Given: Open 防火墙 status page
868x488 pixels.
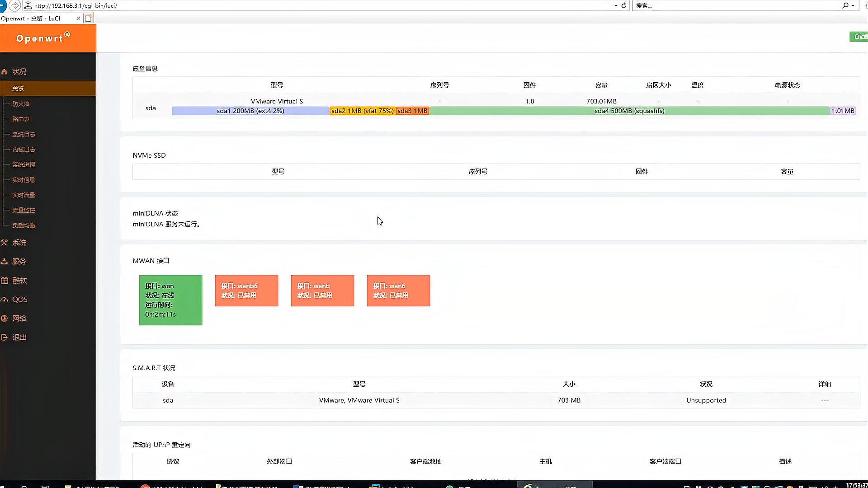Looking at the screenshot, I should pyautogui.click(x=21, y=104).
